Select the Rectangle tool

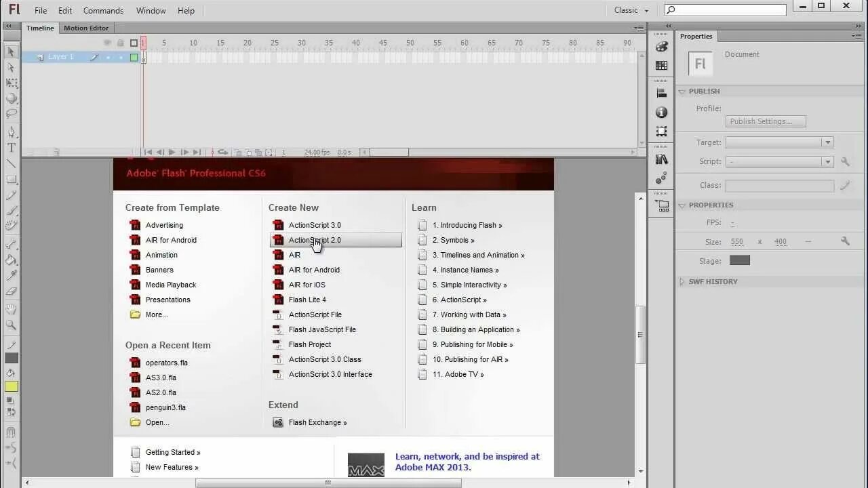coord(11,179)
